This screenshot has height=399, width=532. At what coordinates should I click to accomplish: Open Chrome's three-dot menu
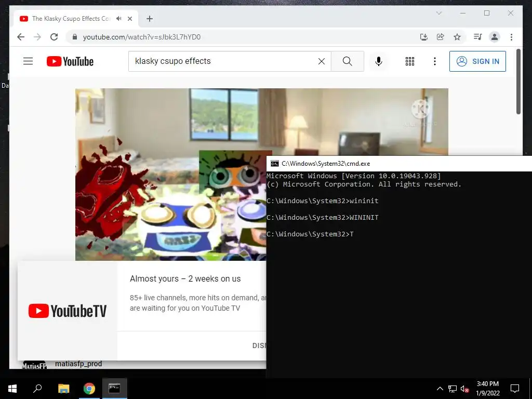click(511, 37)
